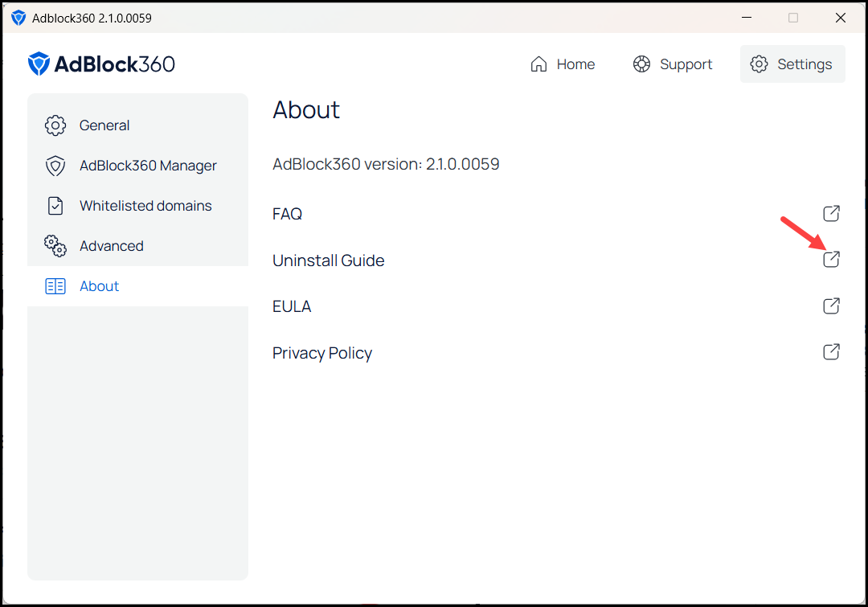Click the Settings gear icon in header
868x607 pixels.
pos(759,64)
